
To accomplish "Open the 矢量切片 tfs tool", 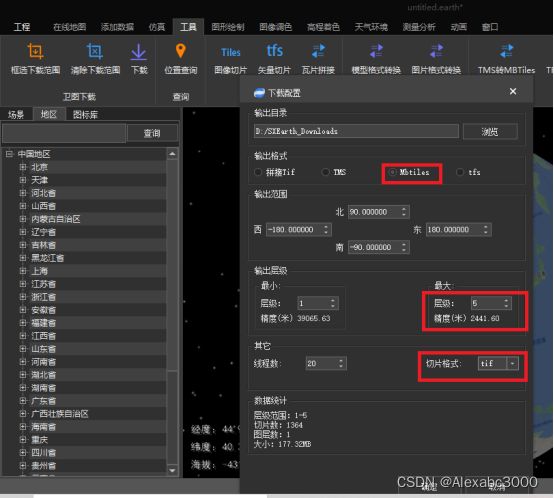I will pos(275,51).
